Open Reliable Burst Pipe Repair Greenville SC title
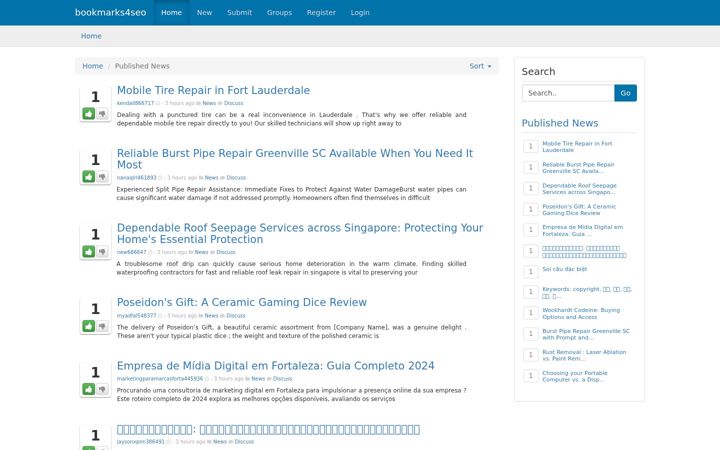The width and height of the screenshot is (720, 450). [294, 159]
